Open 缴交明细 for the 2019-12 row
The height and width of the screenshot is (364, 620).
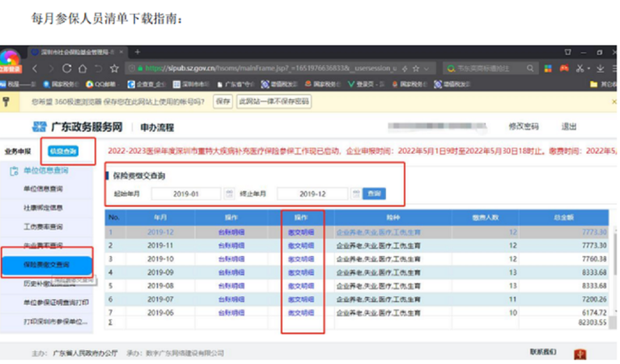pyautogui.click(x=301, y=232)
